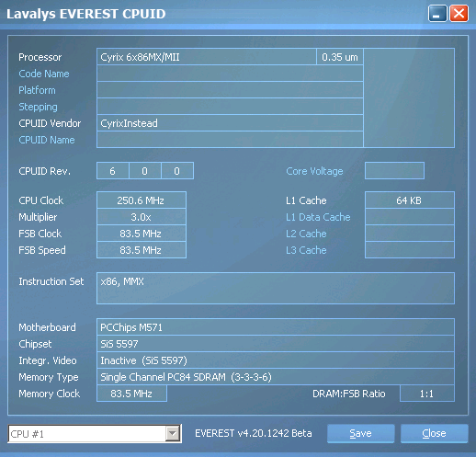Click the 0.35 um process field
This screenshot has width=476, height=457.
point(340,57)
